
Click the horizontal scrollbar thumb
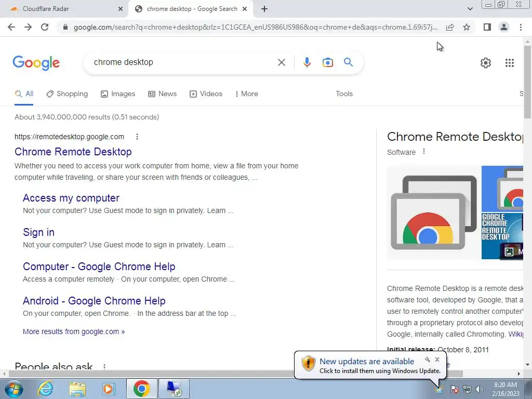[x=236, y=374]
